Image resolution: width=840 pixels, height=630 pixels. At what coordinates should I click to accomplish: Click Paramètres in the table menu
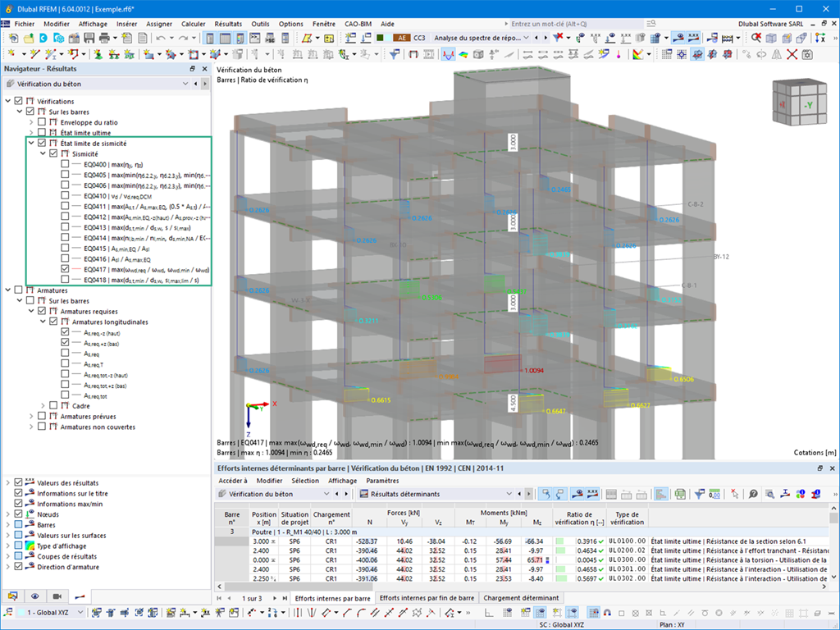(x=382, y=481)
